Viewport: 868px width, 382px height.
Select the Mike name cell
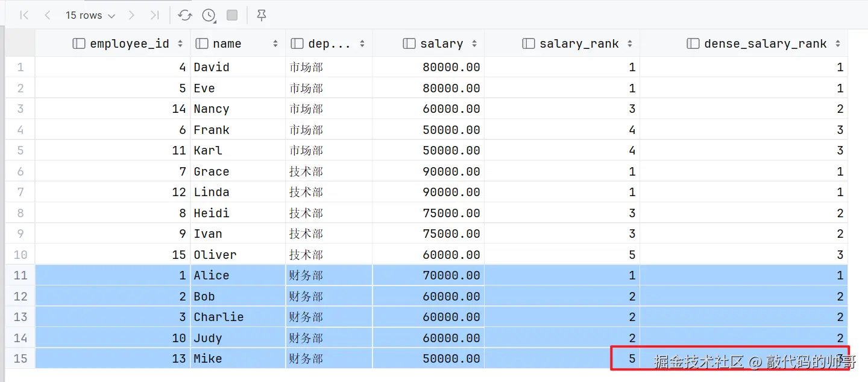tap(238, 358)
